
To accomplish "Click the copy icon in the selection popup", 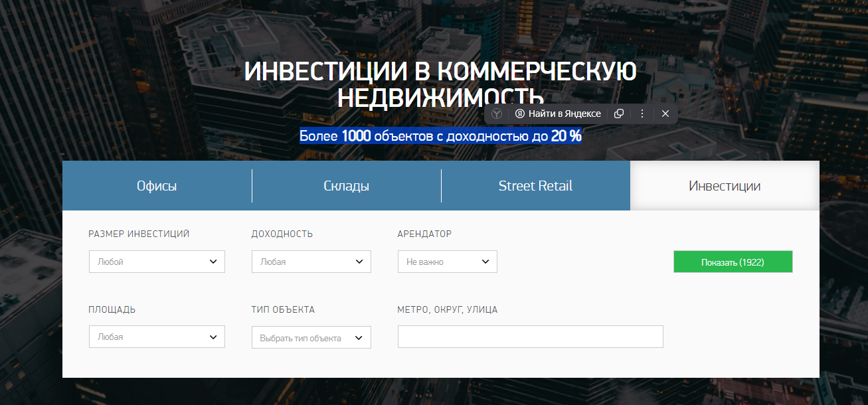I will (619, 114).
